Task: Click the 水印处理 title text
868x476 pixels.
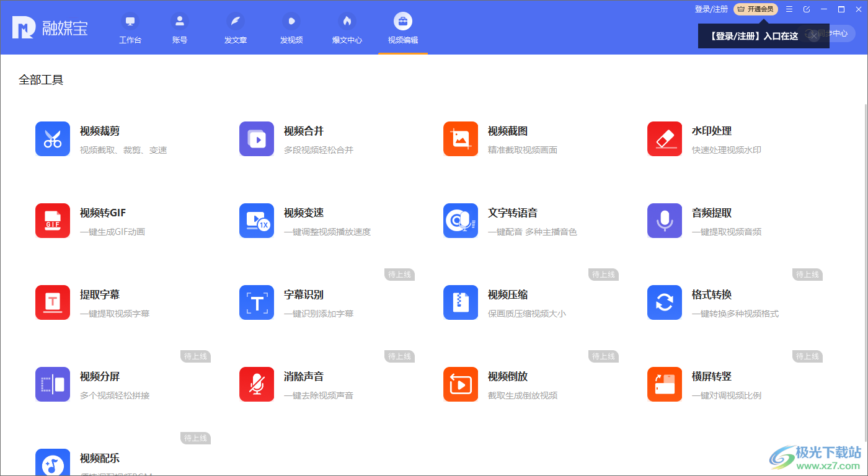Action: [712, 131]
